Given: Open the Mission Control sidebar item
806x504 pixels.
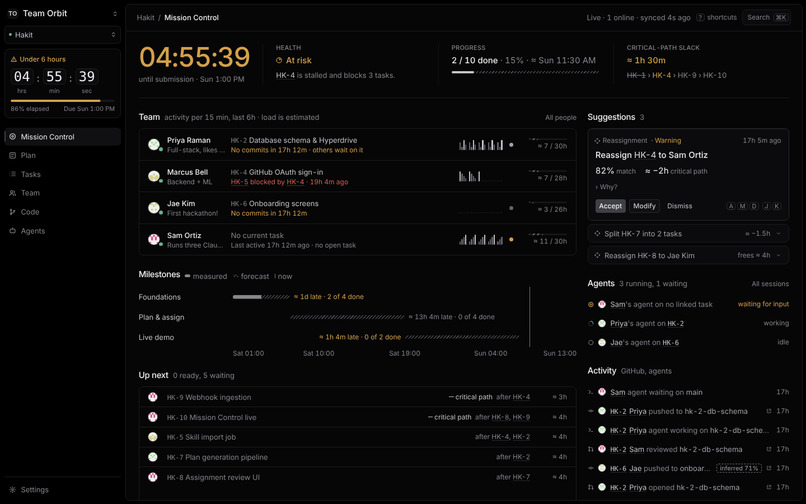Looking at the screenshot, I should 62,137.
